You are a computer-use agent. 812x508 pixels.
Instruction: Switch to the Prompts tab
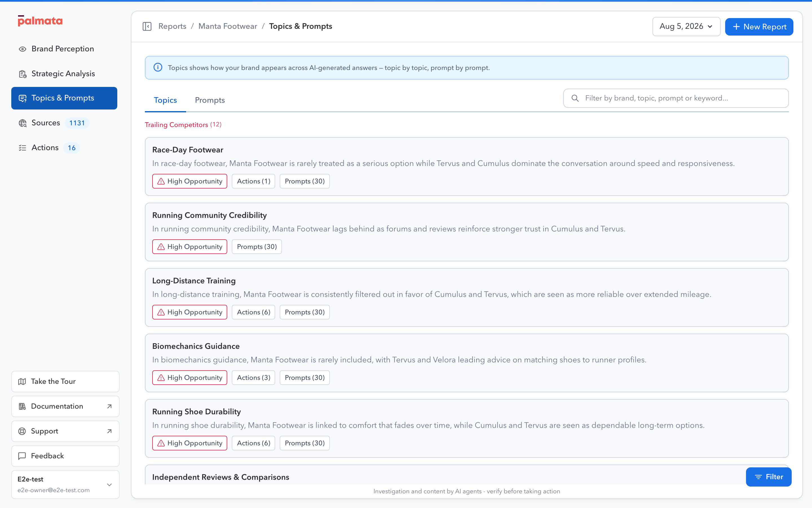[x=210, y=100]
